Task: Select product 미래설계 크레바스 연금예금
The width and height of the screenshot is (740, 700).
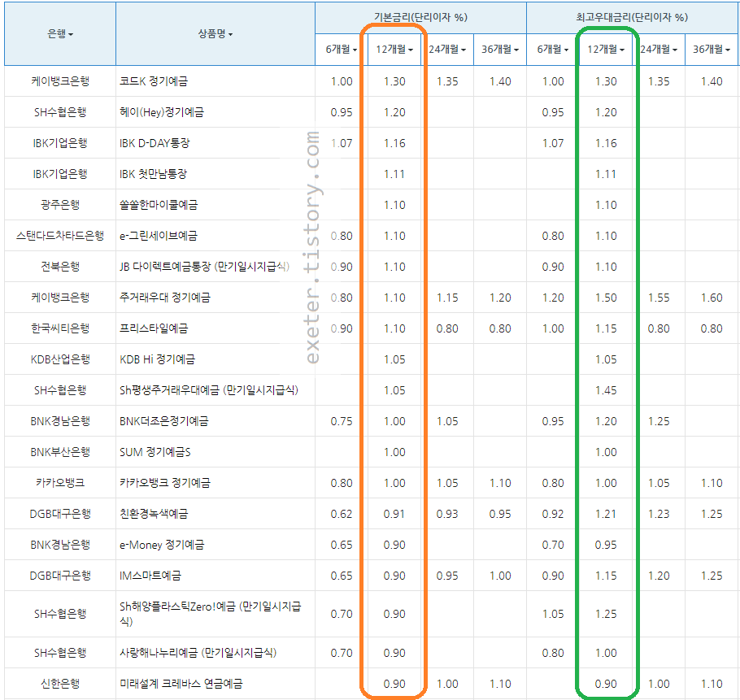Action: click(x=181, y=684)
